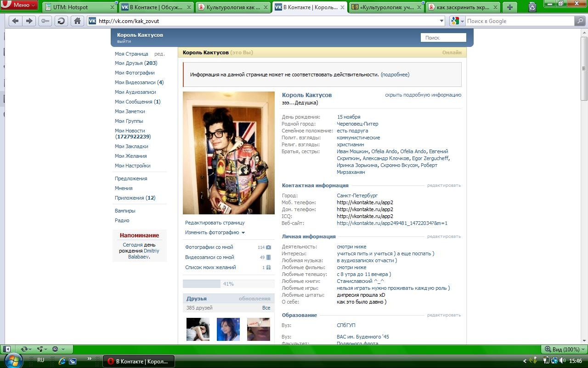Viewport: 588px width, 368px height.
Task: Click the browser Back arrow button
Action: [15, 21]
